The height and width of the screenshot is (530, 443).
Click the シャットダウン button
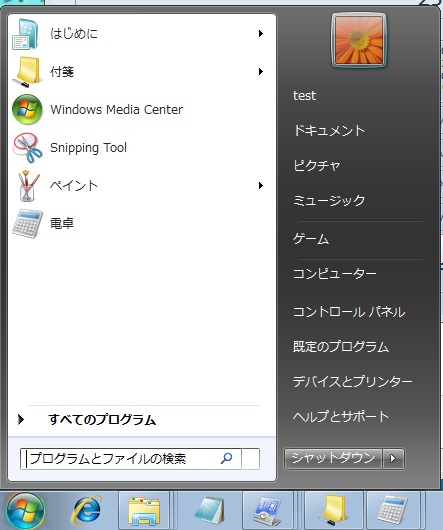point(333,459)
